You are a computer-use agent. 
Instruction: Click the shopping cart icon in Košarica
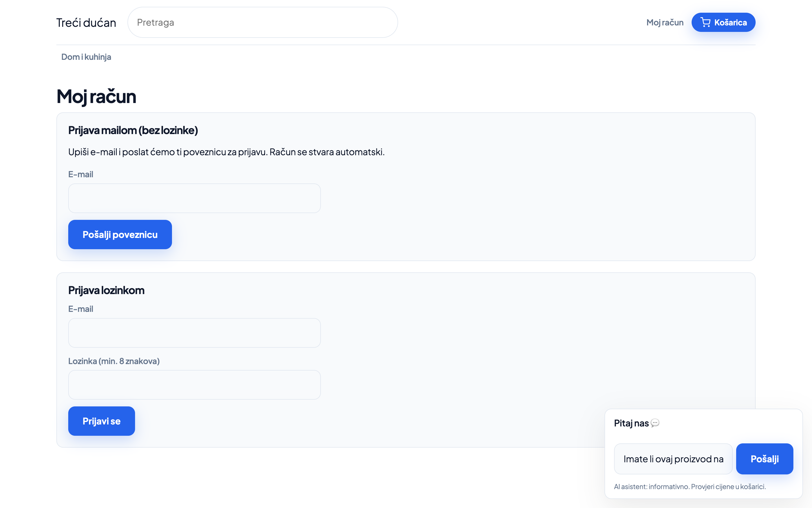tap(705, 23)
